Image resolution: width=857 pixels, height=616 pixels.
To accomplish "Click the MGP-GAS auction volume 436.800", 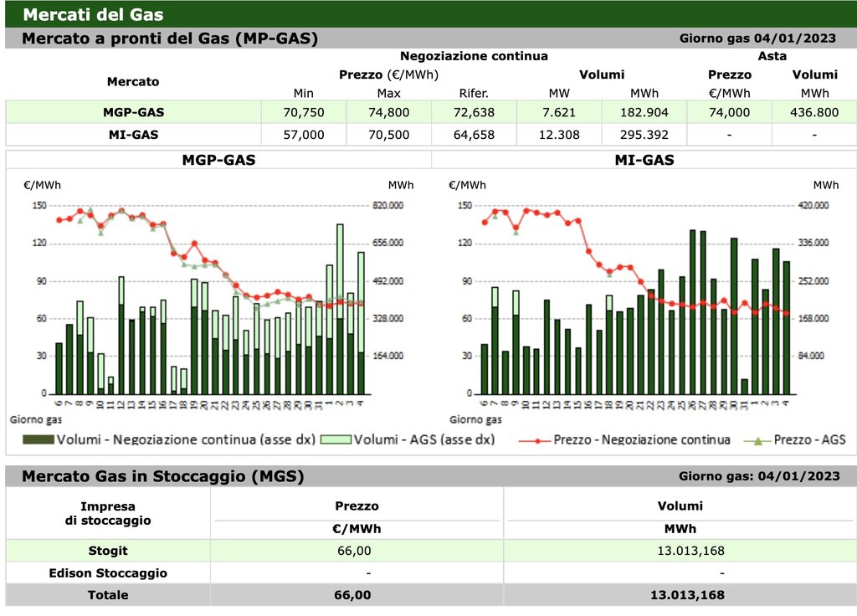I will pos(813,112).
